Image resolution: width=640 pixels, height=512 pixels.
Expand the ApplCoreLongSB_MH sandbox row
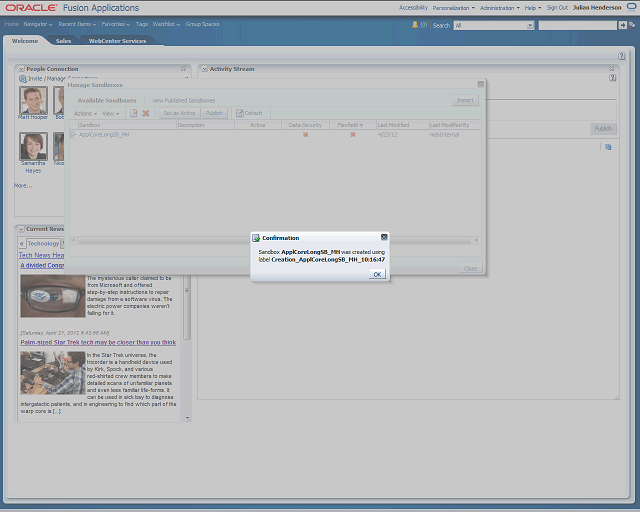[x=73, y=134]
